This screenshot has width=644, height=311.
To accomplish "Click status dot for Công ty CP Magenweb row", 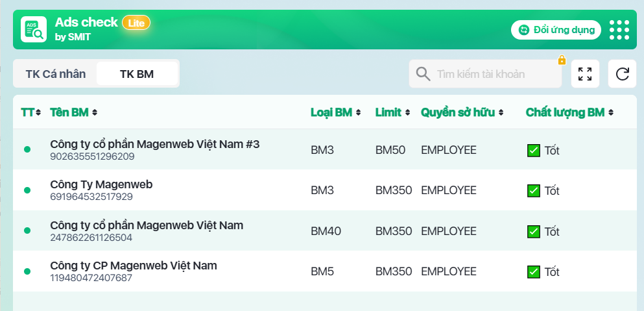I will pos(27,271).
